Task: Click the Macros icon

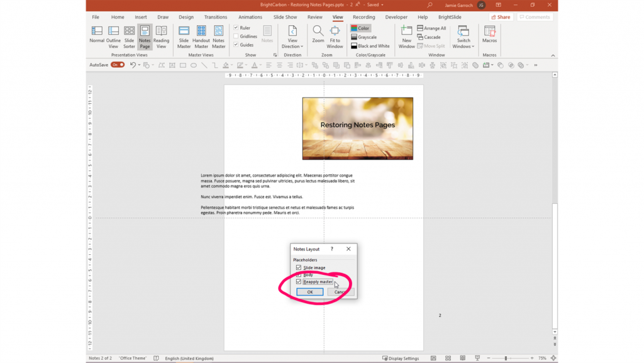Action: click(489, 35)
